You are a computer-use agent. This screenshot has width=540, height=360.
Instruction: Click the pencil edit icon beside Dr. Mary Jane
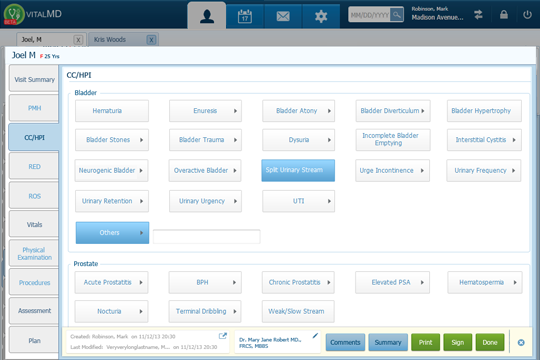[315, 336]
